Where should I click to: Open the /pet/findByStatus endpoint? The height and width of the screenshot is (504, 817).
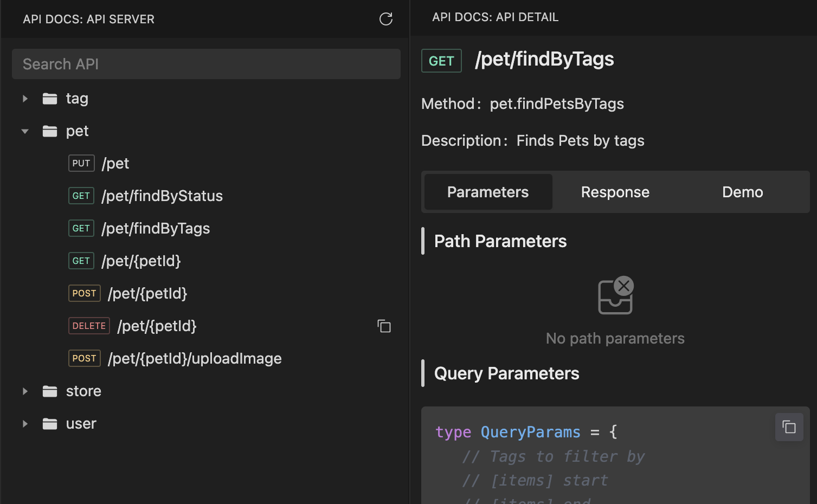pos(162,196)
